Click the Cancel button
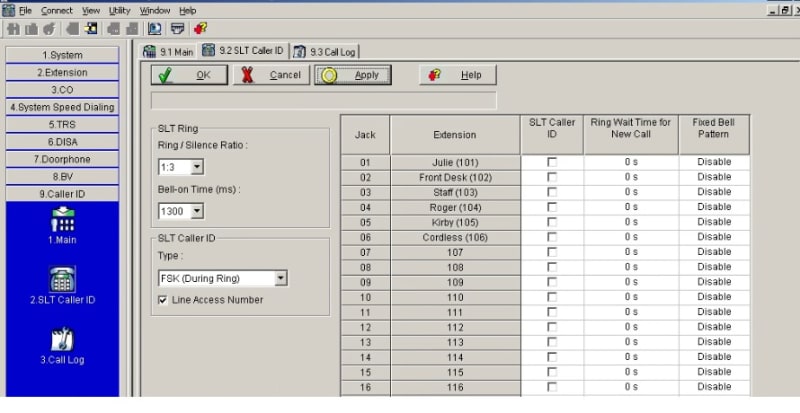The height and width of the screenshot is (413, 800). (x=271, y=75)
